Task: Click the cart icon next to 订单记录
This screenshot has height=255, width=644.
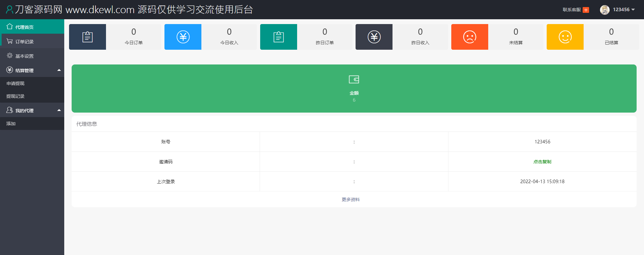Action: point(10,41)
